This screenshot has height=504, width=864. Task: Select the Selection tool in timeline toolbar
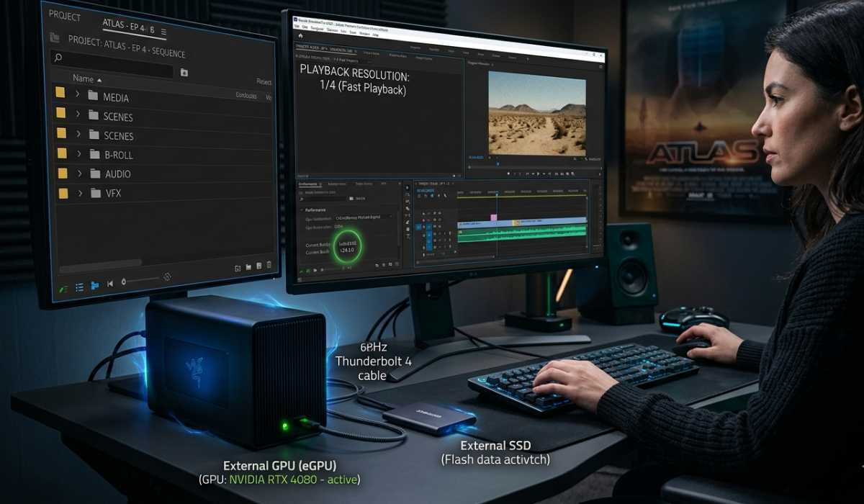[x=408, y=187]
